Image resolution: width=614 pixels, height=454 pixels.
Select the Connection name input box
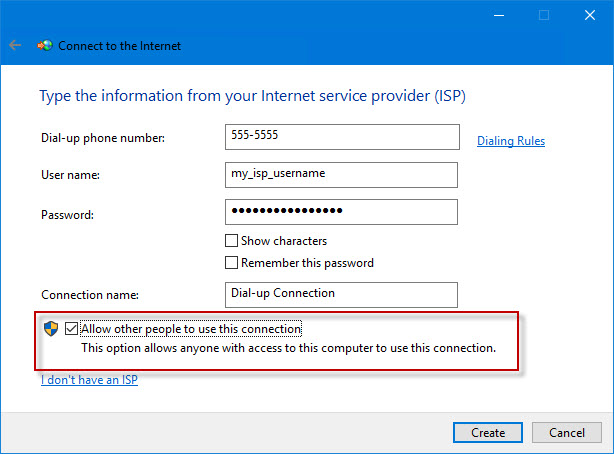tap(342, 294)
